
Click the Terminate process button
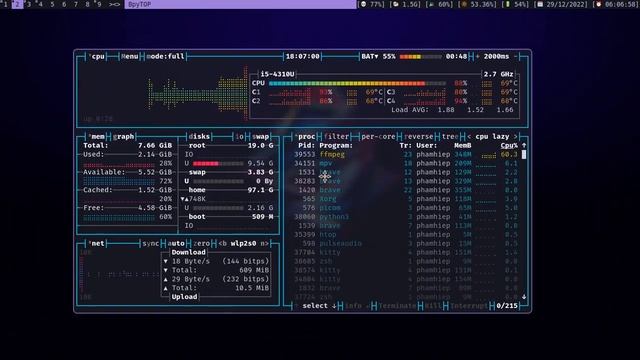point(397,306)
